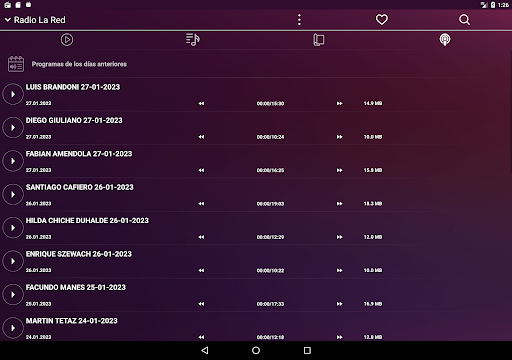Image resolution: width=512 pixels, height=360 pixels.
Task: Click the 00:00/19:03 time of SANTIAGO CAFIERO
Action: click(270, 204)
